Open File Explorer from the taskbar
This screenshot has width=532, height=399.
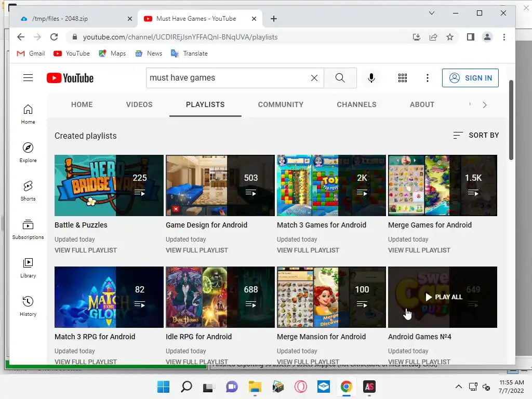coord(255,387)
